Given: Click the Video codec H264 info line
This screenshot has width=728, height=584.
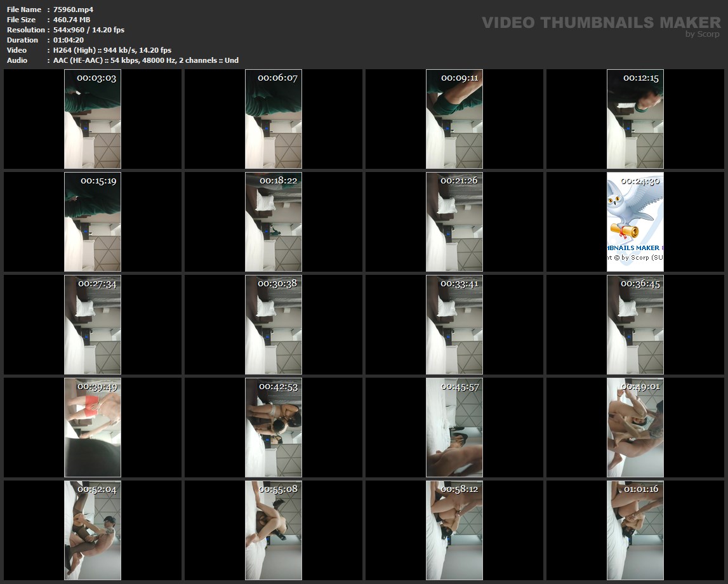Looking at the screenshot, I should point(112,50).
